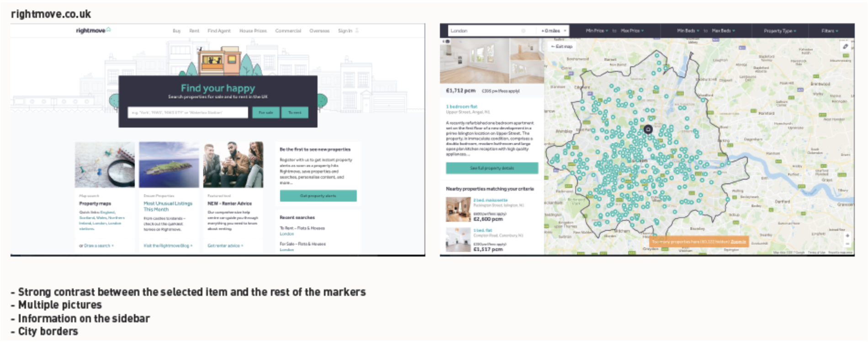Clear the London search field icon
This screenshot has height=342, width=868.
(x=524, y=31)
